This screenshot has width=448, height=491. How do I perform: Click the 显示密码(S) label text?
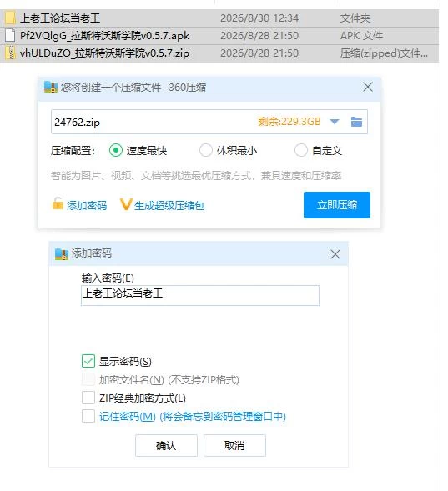pyautogui.click(x=125, y=361)
